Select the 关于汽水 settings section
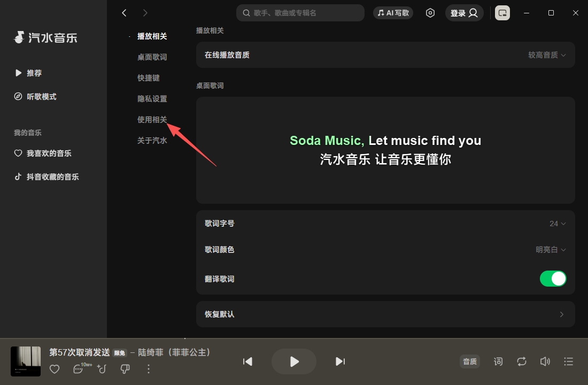 [152, 140]
